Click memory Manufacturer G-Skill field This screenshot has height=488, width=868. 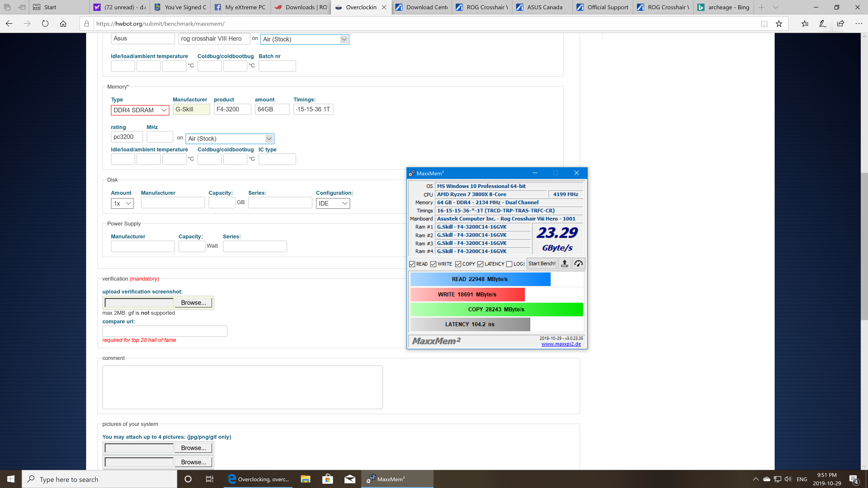(191, 109)
